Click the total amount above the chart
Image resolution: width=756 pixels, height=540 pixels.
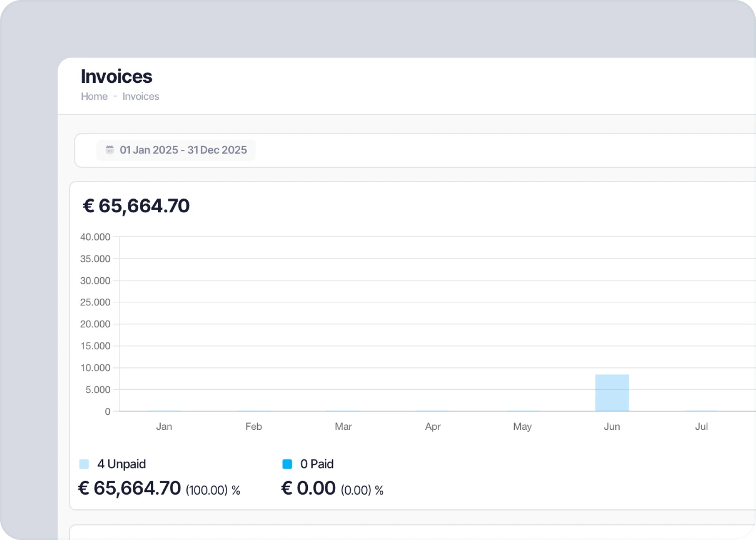136,206
